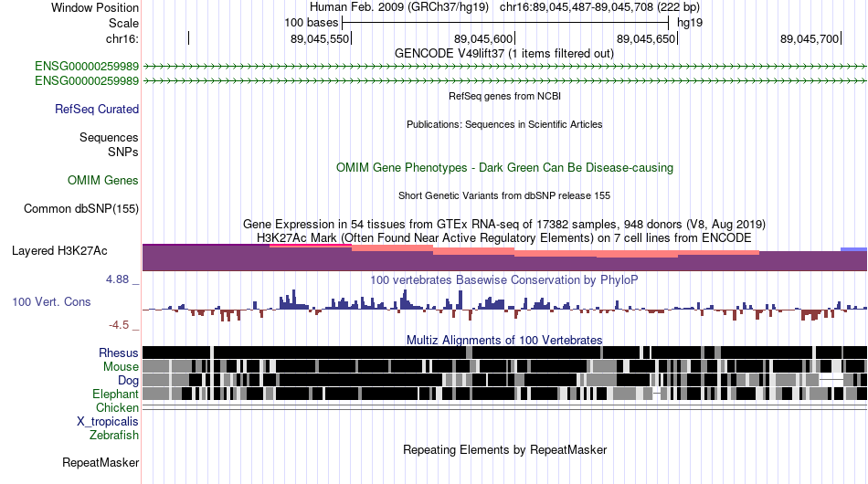Click the 89,045,600 ruler position
The image size is (868, 484).
coord(483,38)
